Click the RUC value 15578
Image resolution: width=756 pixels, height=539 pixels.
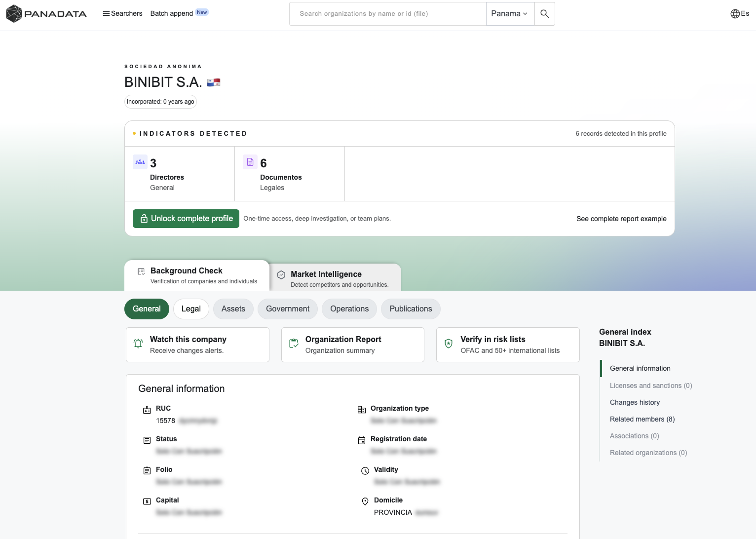165,421
